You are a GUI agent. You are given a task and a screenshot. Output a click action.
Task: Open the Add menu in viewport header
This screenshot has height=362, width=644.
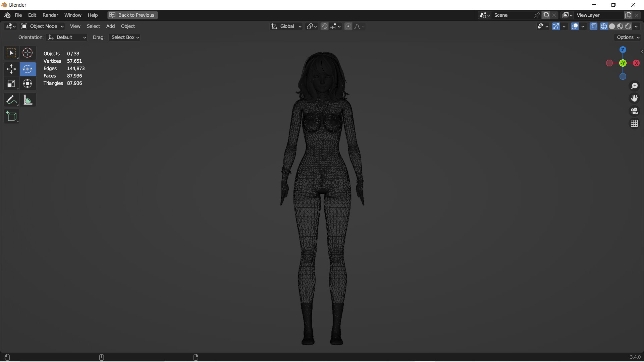point(110,26)
